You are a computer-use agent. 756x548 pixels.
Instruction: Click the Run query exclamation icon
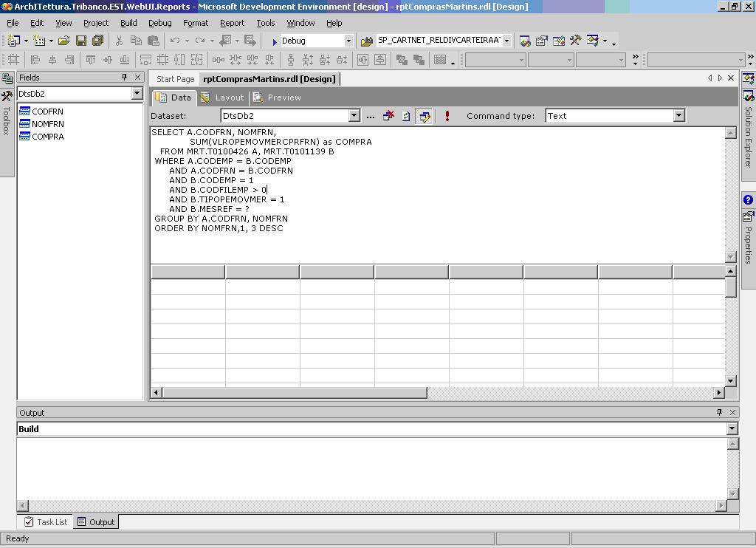click(x=447, y=116)
